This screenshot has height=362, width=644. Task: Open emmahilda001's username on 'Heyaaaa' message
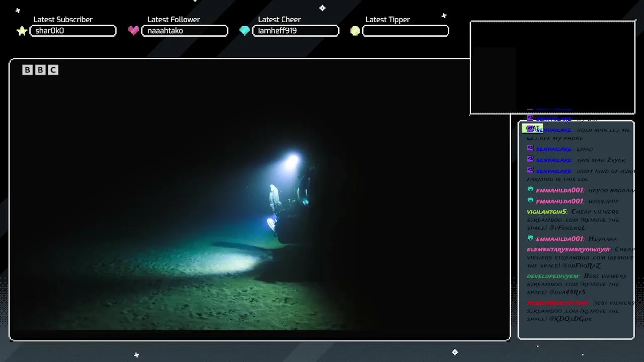click(560, 239)
